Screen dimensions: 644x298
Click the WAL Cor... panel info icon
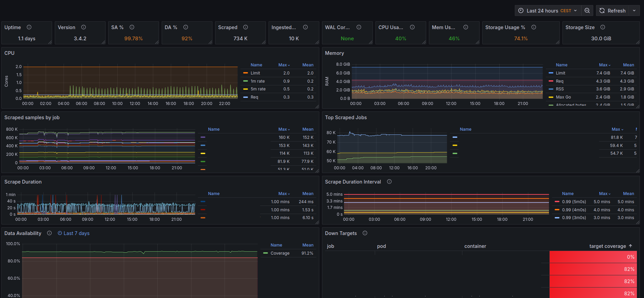point(359,27)
